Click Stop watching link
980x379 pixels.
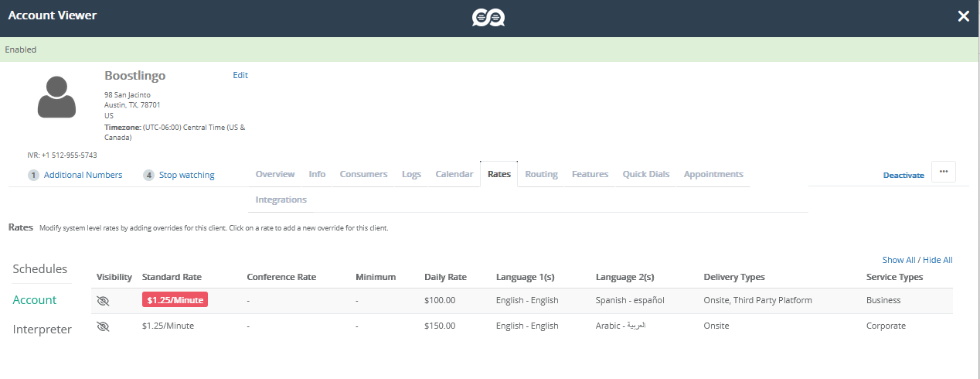click(x=187, y=175)
